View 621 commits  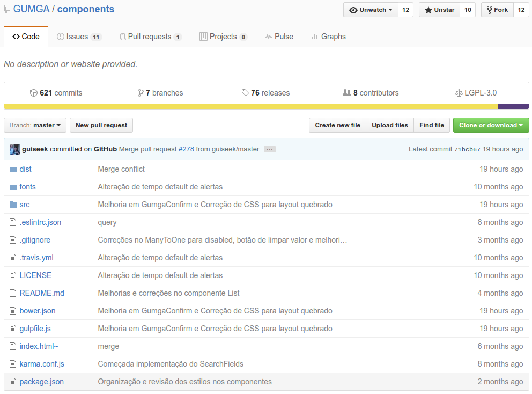click(x=56, y=93)
